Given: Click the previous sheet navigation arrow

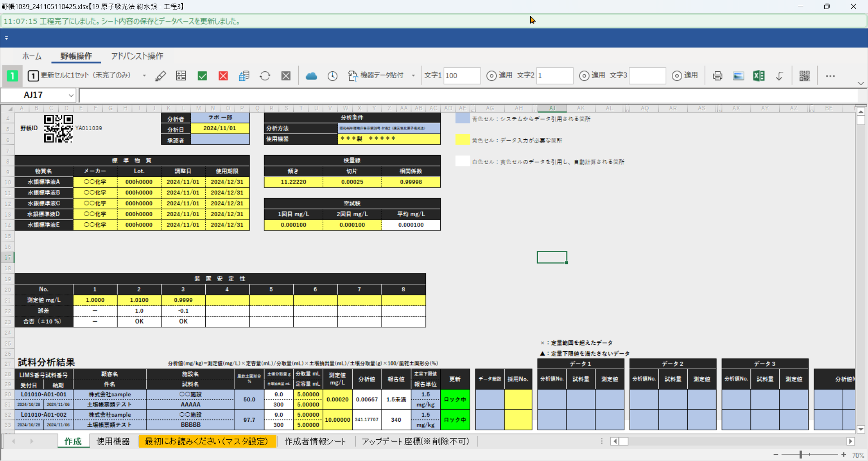Looking at the screenshot, I should point(14,441).
